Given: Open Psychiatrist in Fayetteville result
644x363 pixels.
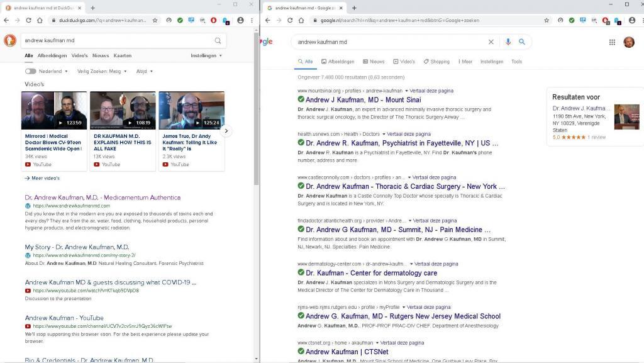Looking at the screenshot, I should coord(402,143).
